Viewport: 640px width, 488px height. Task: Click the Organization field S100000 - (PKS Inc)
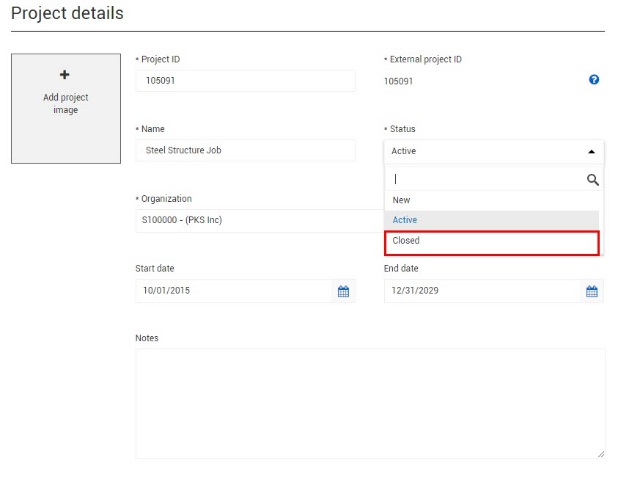point(259,220)
